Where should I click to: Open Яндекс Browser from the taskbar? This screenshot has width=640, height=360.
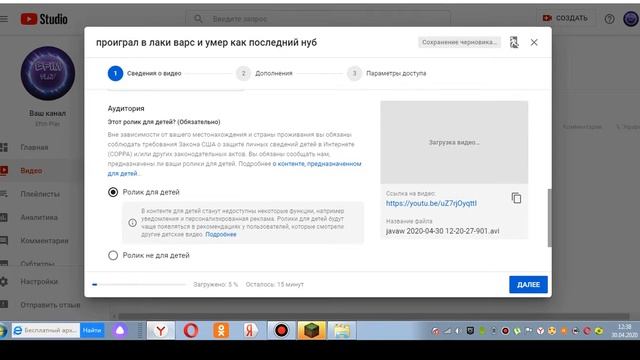[x=161, y=330]
